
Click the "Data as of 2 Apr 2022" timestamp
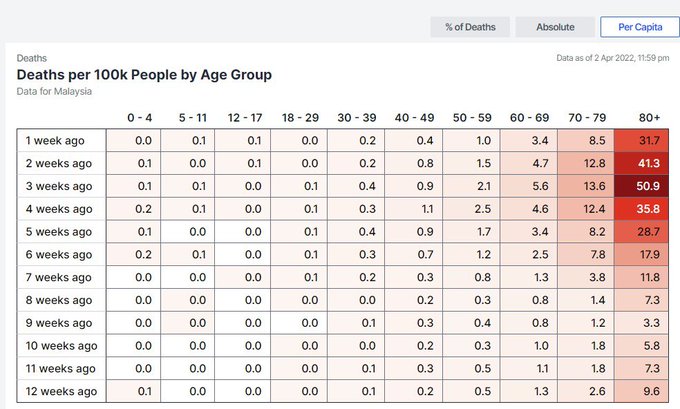coord(610,58)
